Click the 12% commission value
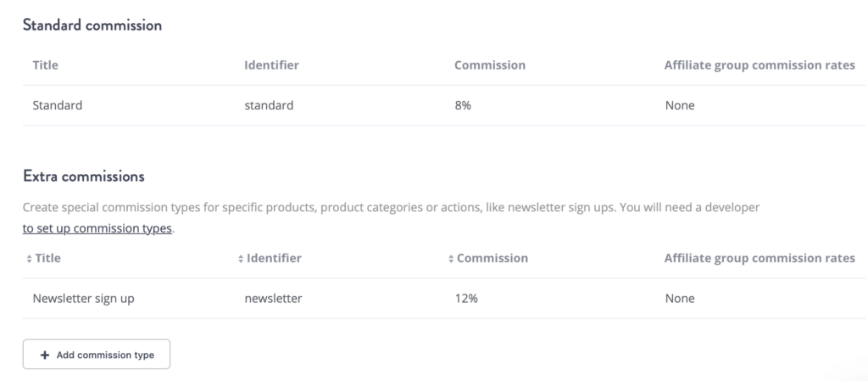The height and width of the screenshot is (381, 868). [x=466, y=299]
